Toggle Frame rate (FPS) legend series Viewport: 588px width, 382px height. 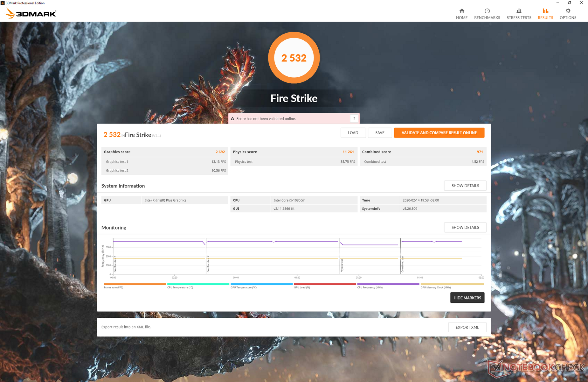(135, 286)
